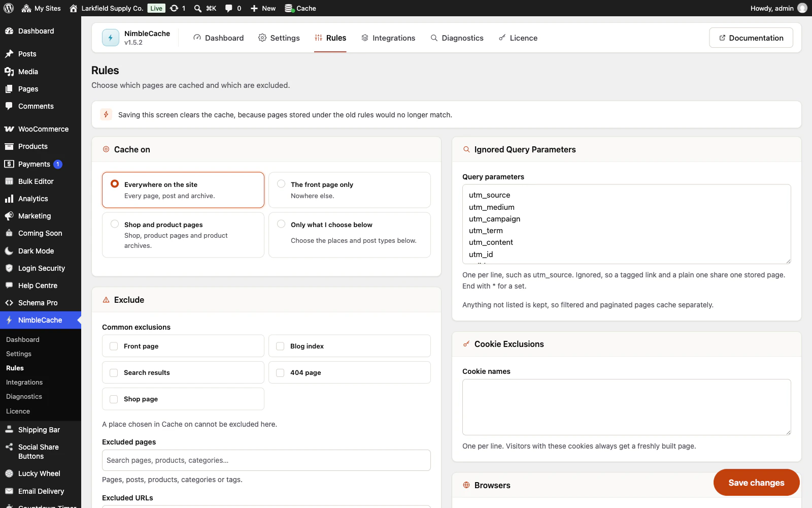
Task: Open Media in the sidebar
Action: tap(41, 72)
